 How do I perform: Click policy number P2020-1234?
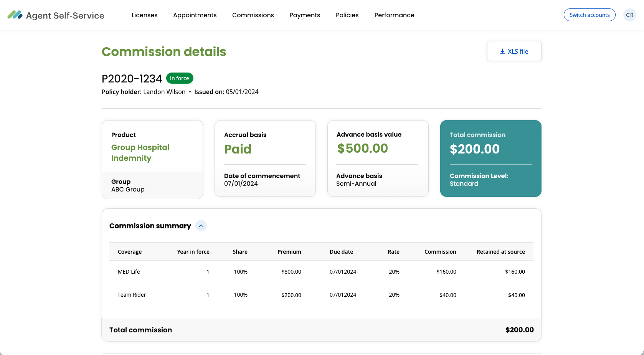point(132,79)
